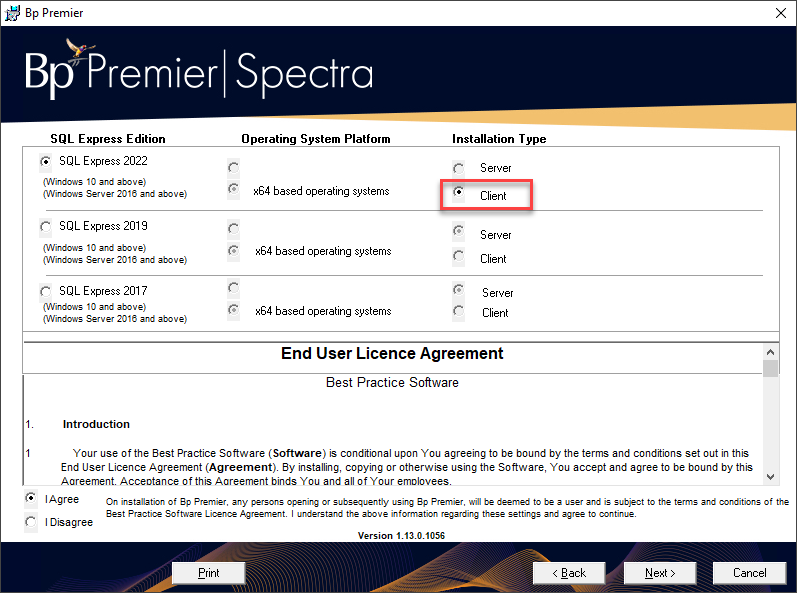Close the Bp Premier installer window

[x=781, y=13]
